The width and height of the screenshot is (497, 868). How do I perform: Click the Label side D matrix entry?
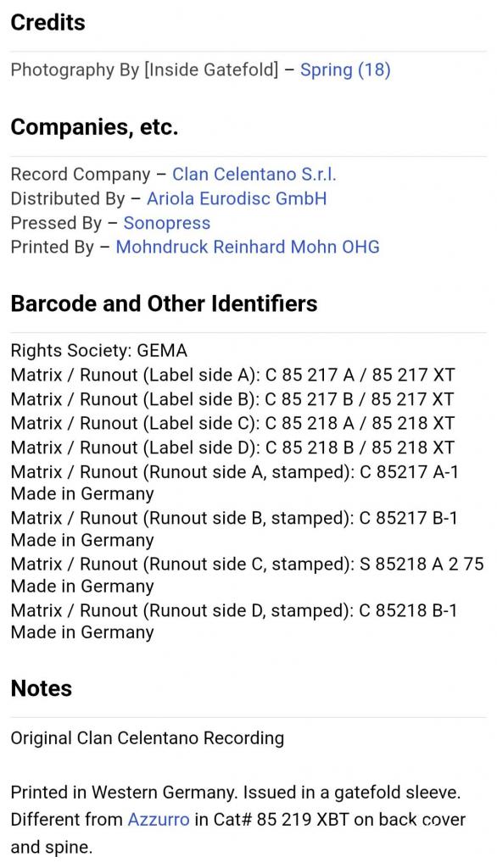click(232, 448)
